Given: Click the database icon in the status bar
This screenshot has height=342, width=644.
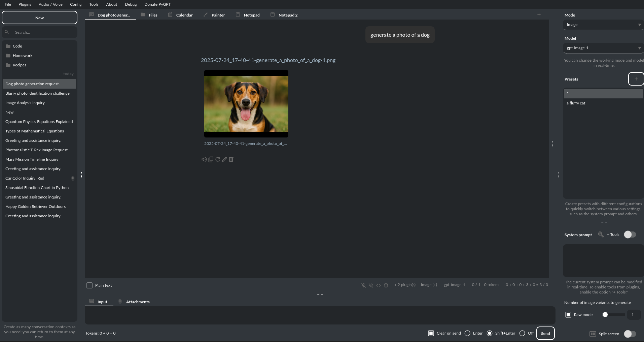Looking at the screenshot, I should 386,285.
